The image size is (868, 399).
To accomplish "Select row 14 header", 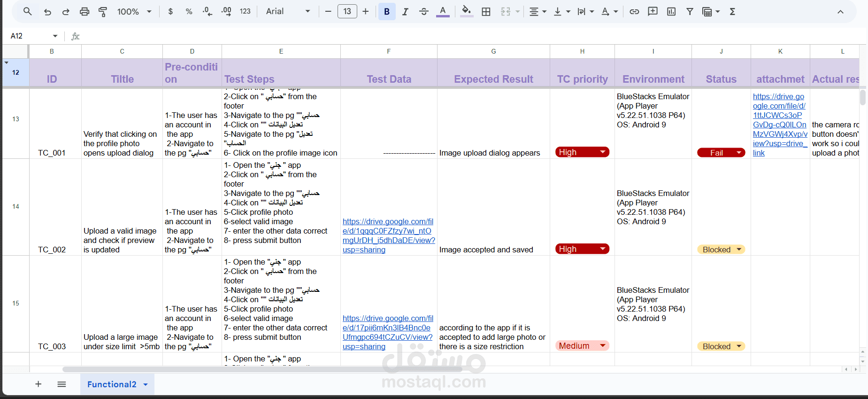I will point(15,207).
